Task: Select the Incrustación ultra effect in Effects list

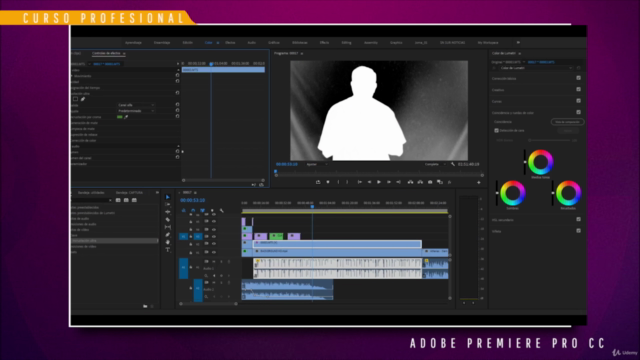Action: pyautogui.click(x=114, y=241)
